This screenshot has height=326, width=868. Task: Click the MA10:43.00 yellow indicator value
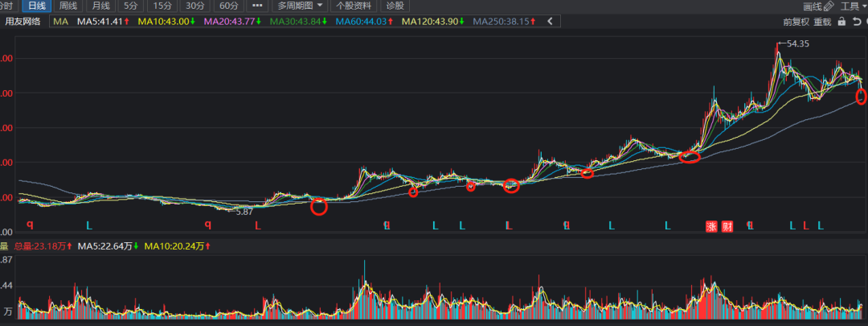[166, 22]
